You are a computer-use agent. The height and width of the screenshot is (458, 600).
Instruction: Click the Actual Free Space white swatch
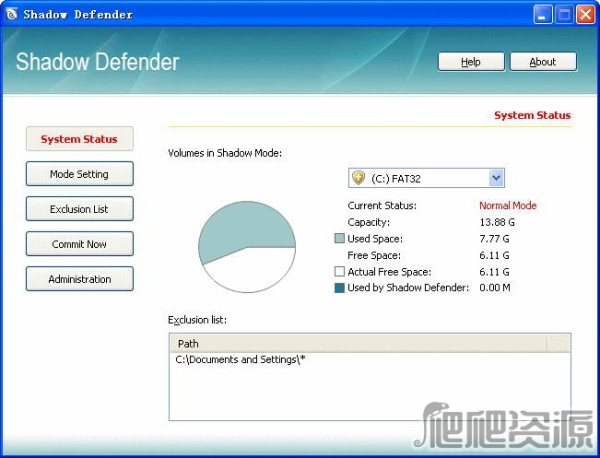pyautogui.click(x=340, y=272)
